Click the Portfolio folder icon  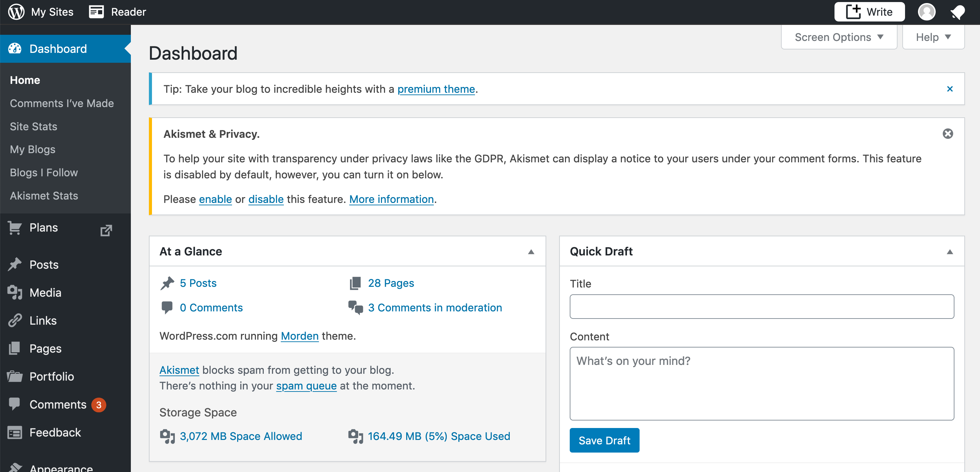click(x=15, y=377)
